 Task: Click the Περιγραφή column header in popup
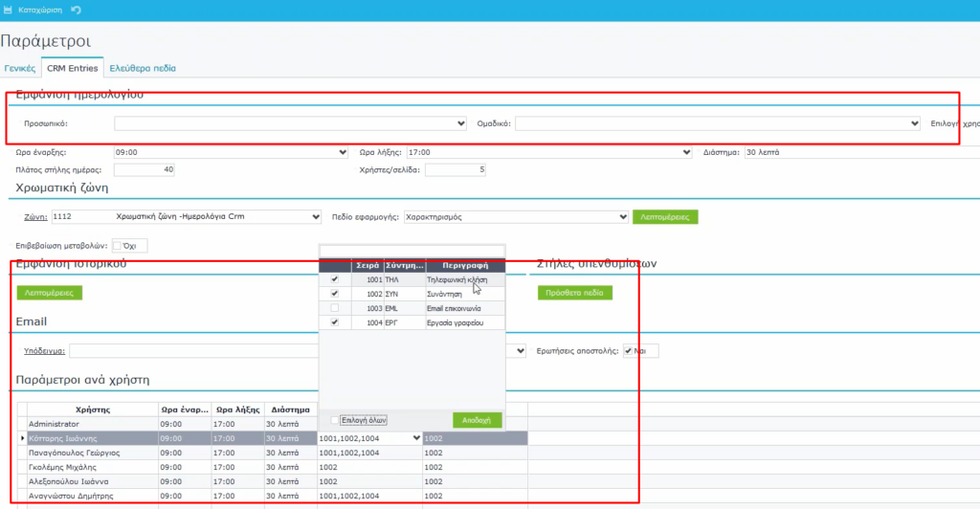tap(465, 265)
